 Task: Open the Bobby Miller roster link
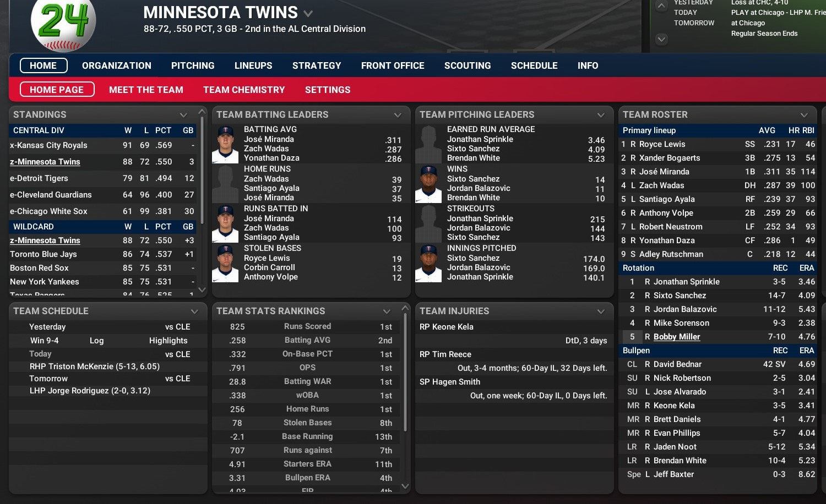[677, 337]
